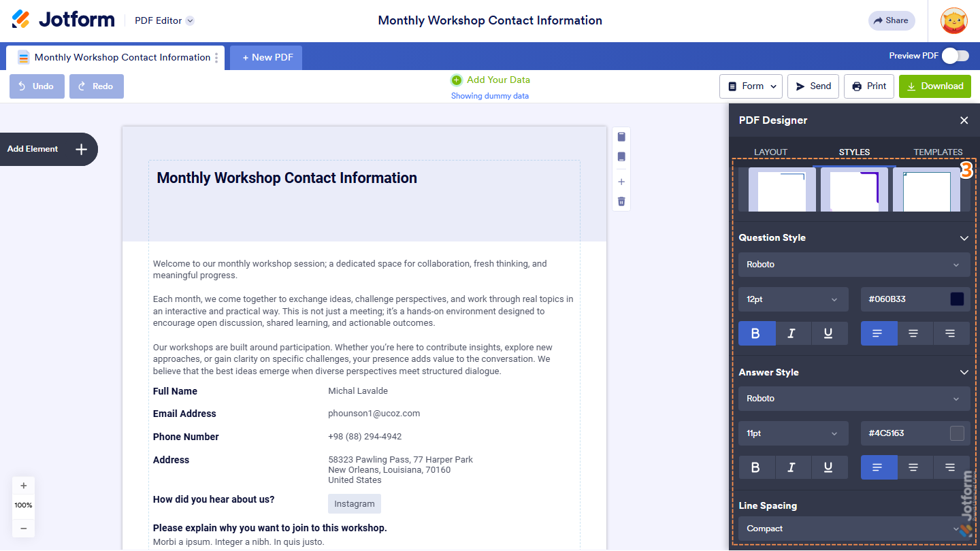This screenshot has height=551, width=980.
Task: Toggle italic in Question Style
Action: tap(793, 333)
